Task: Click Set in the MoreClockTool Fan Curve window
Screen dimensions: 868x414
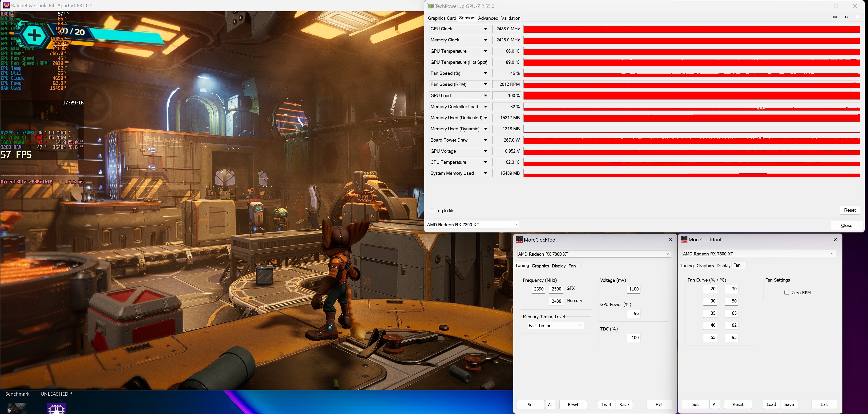Action: pos(695,404)
